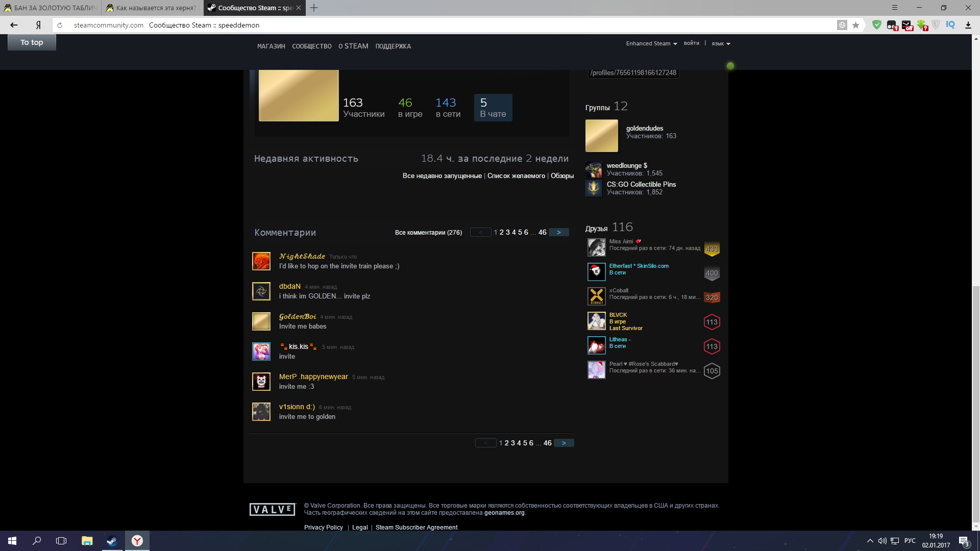Open xCobalt friend avatar
This screenshot has height=551, width=980.
597,296
